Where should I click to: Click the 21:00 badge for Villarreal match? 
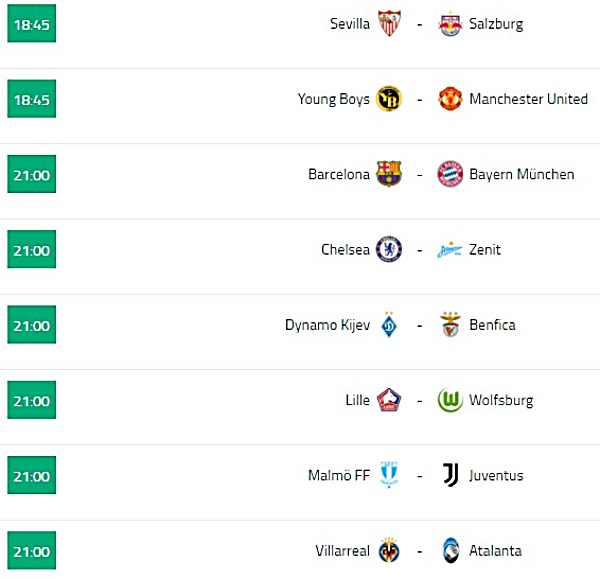[32, 550]
